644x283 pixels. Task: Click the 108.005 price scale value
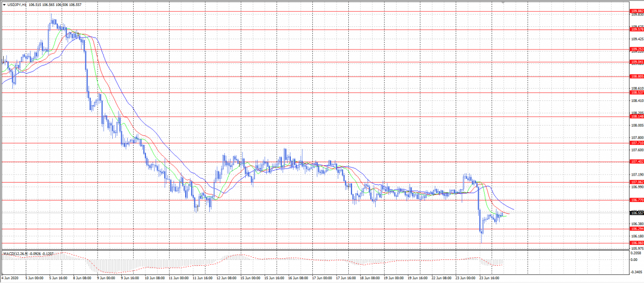click(637, 125)
